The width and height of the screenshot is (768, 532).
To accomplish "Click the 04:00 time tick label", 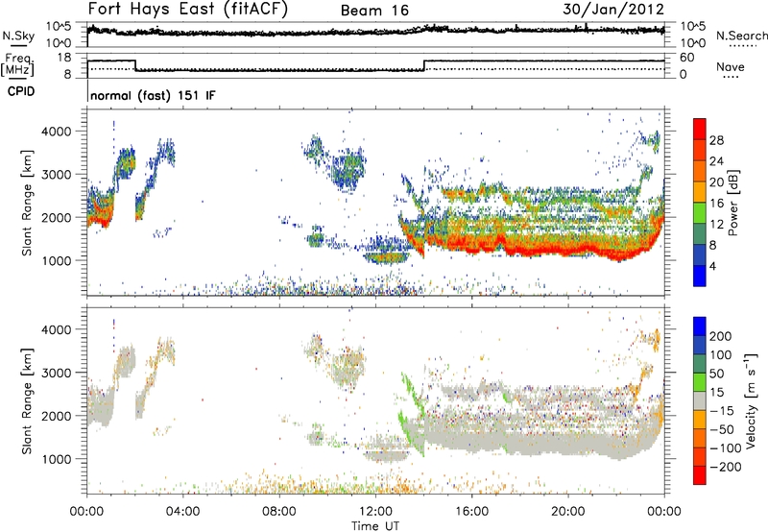I will [x=182, y=512].
